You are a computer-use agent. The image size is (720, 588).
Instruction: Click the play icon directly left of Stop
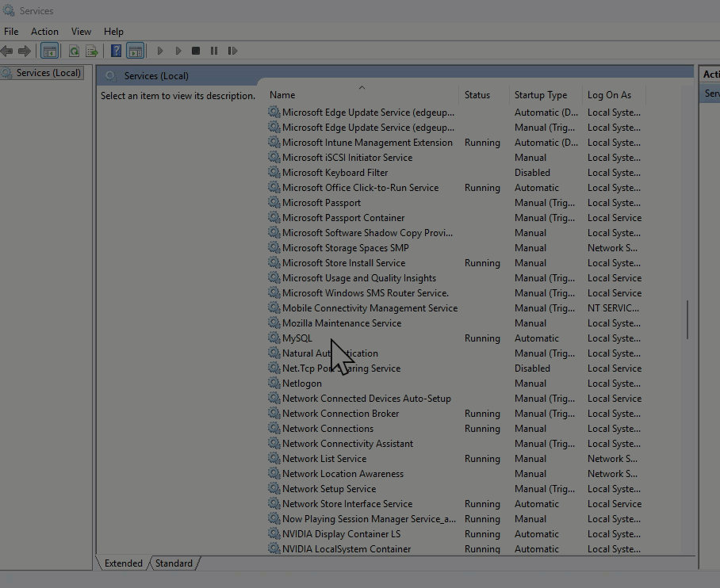178,51
